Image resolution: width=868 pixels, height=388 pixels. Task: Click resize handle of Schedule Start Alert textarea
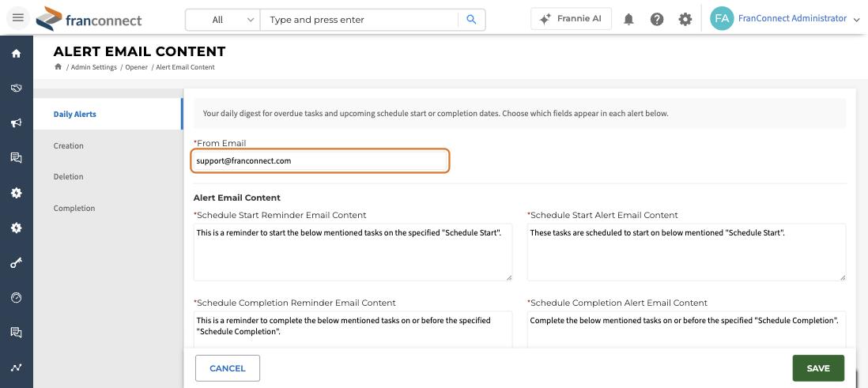(842, 277)
